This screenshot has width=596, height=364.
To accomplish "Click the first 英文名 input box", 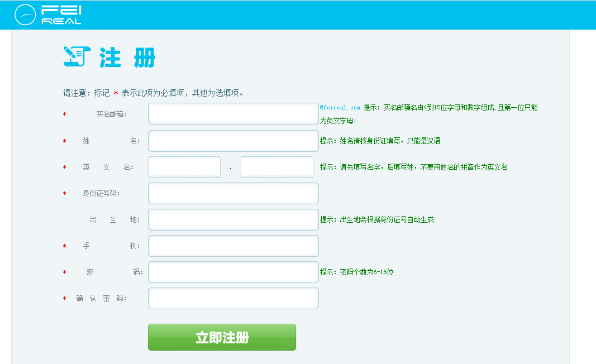I will pos(184,167).
